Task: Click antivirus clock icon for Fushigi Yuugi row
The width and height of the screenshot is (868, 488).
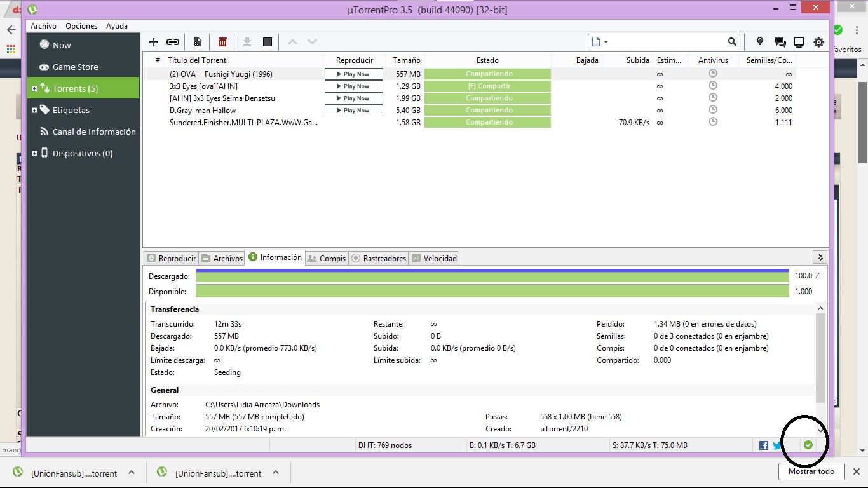Action: [x=713, y=74]
